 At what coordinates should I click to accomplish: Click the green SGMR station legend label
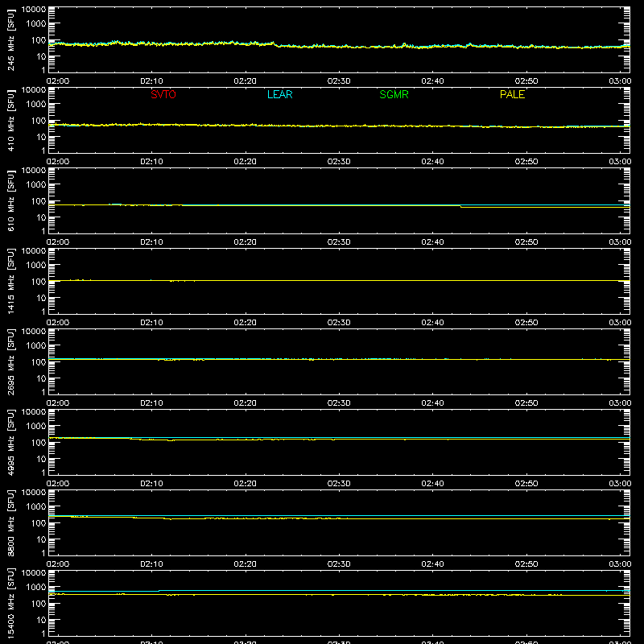click(x=394, y=94)
